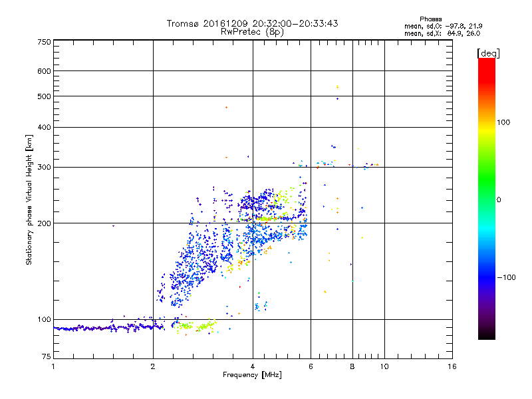Click y-axis tick label "200"
The height and width of the screenshot is (399, 532).
tap(44, 223)
